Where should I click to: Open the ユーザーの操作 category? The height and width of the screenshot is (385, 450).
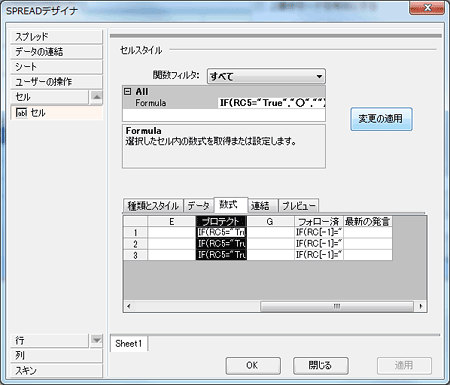(x=56, y=82)
